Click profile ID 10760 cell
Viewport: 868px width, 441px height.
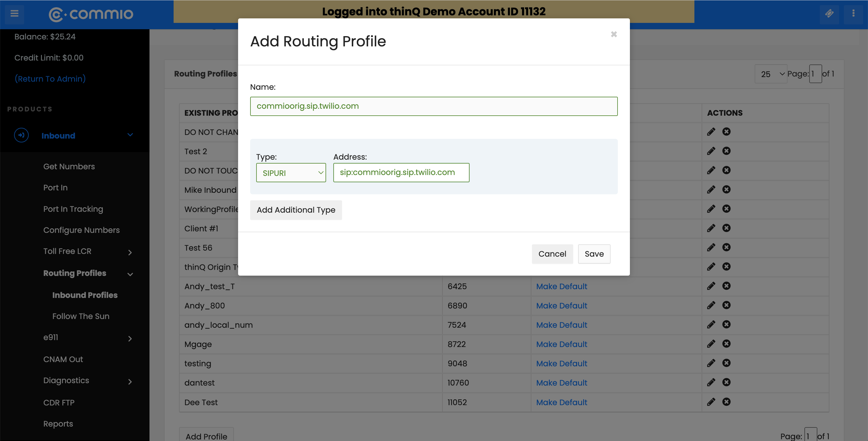point(486,383)
